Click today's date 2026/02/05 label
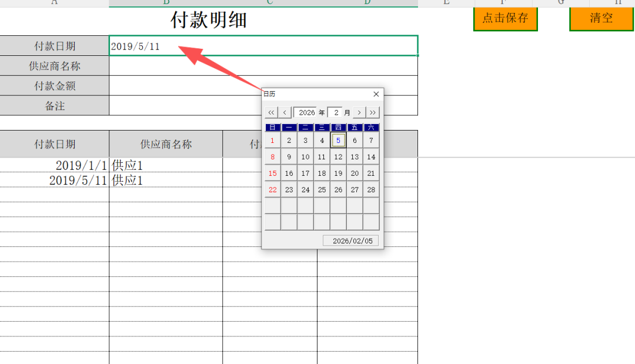Viewport: 635px width, 364px height. click(352, 241)
